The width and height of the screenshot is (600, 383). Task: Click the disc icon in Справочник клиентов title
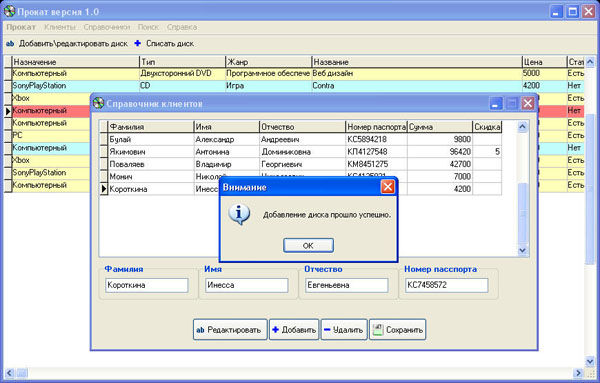coord(99,103)
